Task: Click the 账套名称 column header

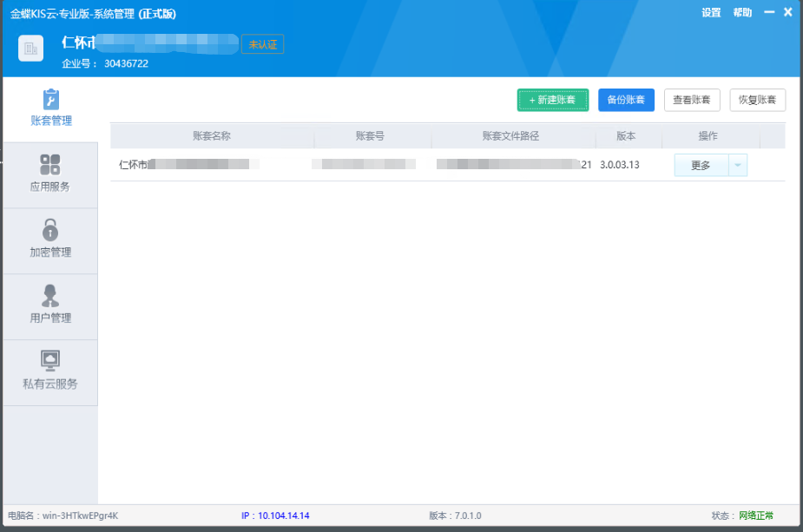Action: click(212, 136)
